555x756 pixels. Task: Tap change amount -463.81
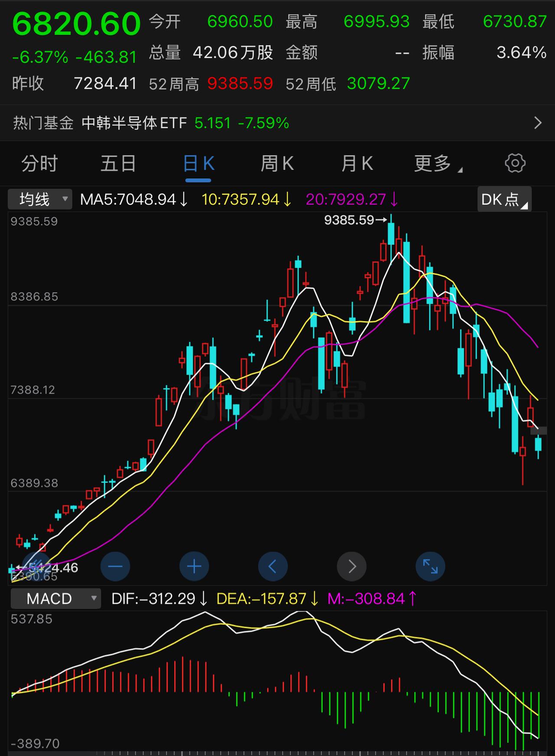point(106,57)
